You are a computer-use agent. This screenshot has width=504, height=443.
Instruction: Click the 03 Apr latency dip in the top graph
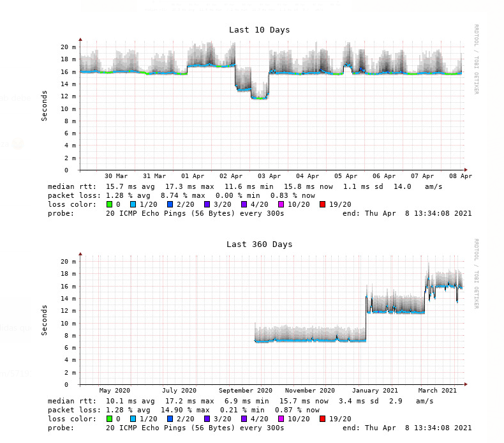pyautogui.click(x=259, y=97)
